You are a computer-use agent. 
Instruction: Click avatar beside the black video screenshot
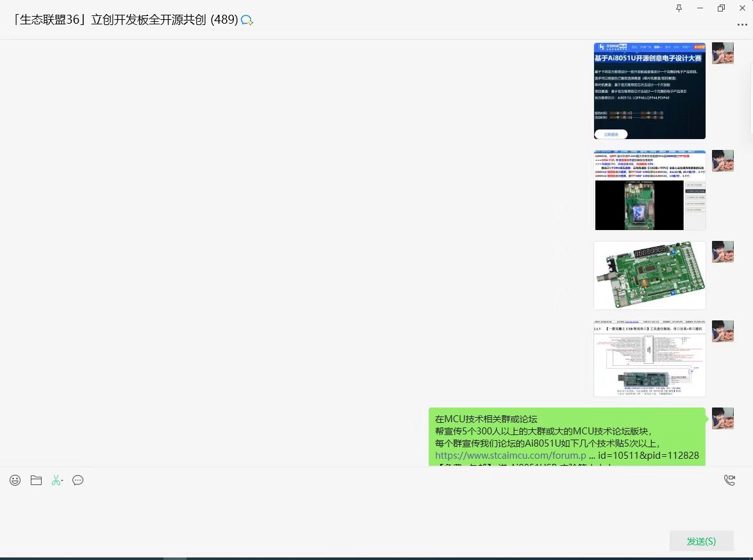coord(723,161)
